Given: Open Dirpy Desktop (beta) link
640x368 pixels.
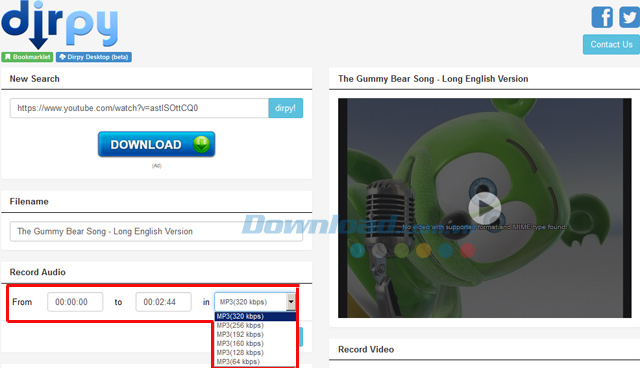Looking at the screenshot, I should click(94, 57).
